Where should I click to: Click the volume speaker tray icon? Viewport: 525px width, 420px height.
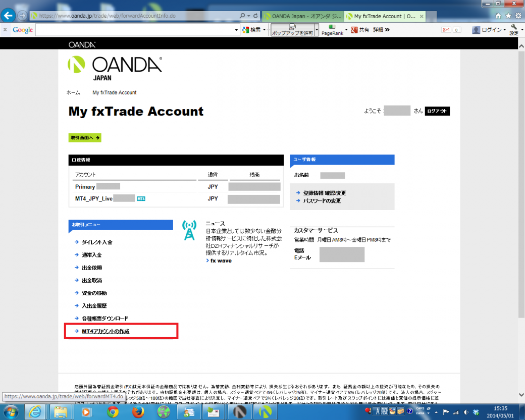click(x=466, y=412)
